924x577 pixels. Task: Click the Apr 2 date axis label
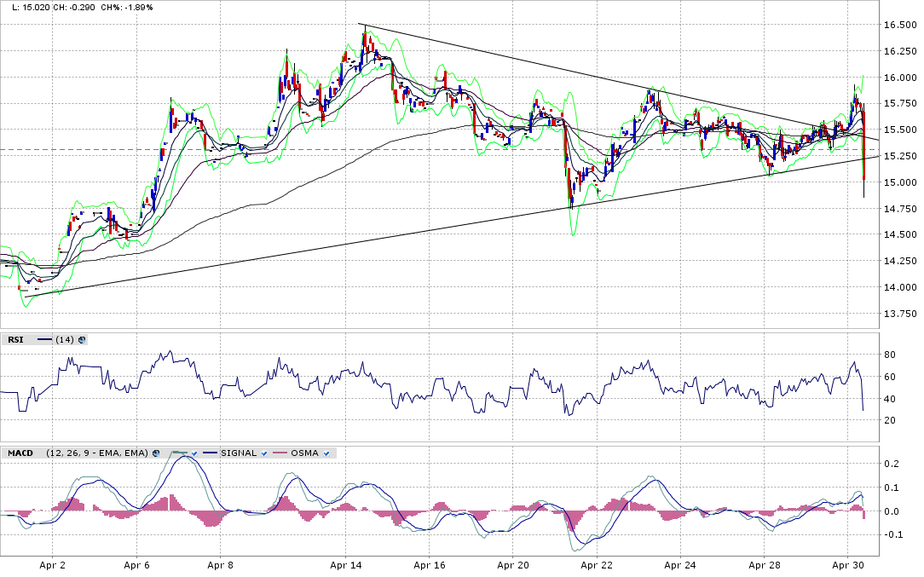point(53,565)
